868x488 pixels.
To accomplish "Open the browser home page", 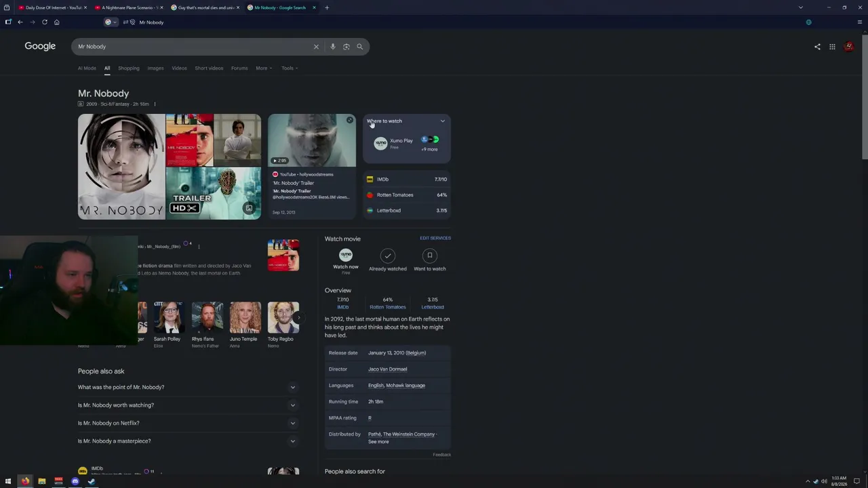I will 57,22.
